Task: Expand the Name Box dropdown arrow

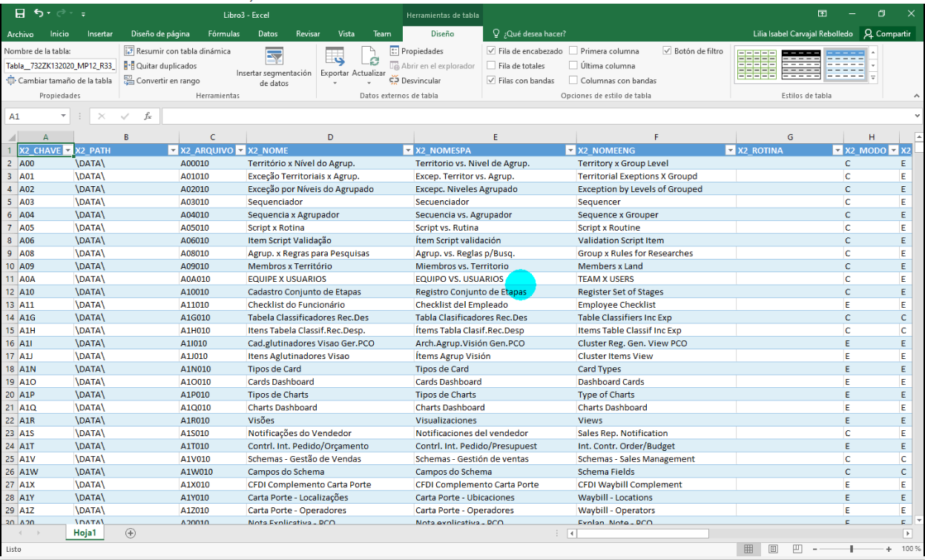Action: 64,116
